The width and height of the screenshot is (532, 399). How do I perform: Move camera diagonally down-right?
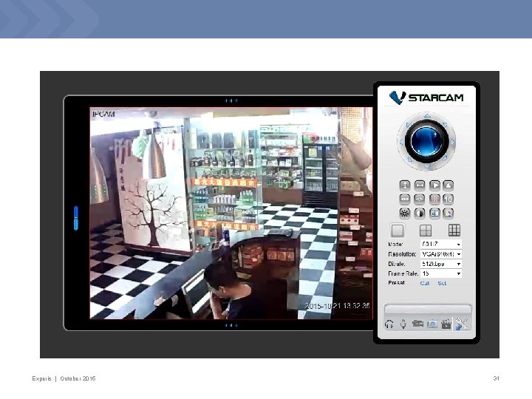coord(445,158)
